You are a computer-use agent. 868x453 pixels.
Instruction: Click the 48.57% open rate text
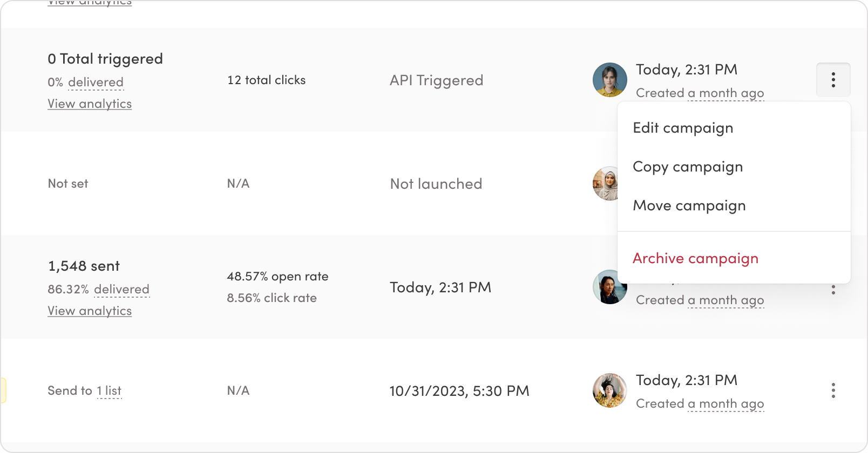277,276
